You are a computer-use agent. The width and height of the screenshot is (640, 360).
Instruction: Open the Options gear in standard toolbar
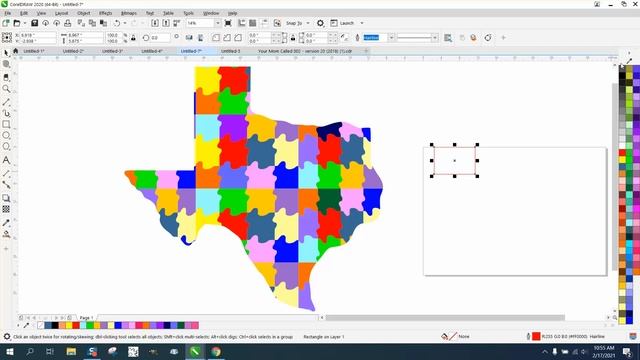coord(320,23)
